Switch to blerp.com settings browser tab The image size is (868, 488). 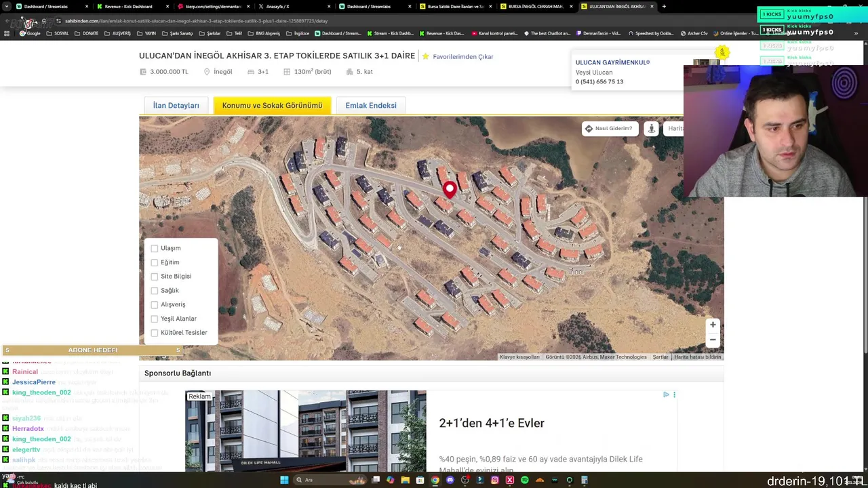tap(214, 6)
